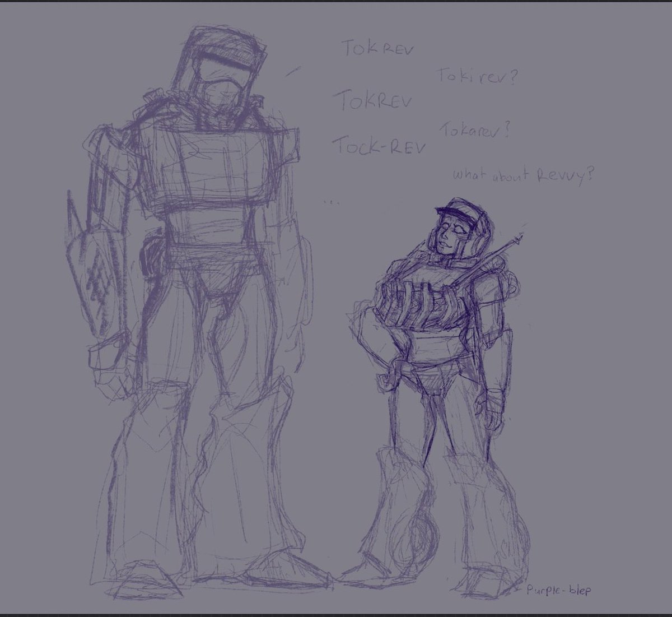Click the 'what about Revvy?' caption
This screenshot has height=617, width=672.
(524, 174)
